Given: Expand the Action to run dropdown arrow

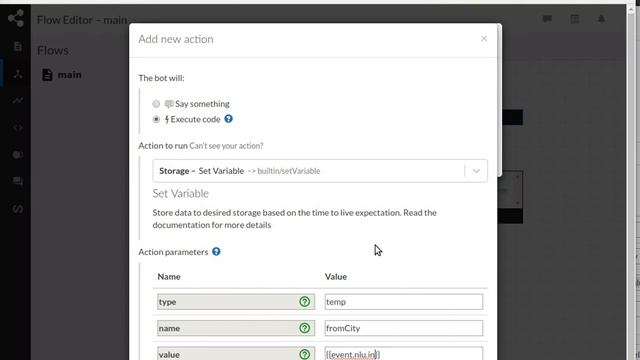Looking at the screenshot, I should tap(476, 171).
